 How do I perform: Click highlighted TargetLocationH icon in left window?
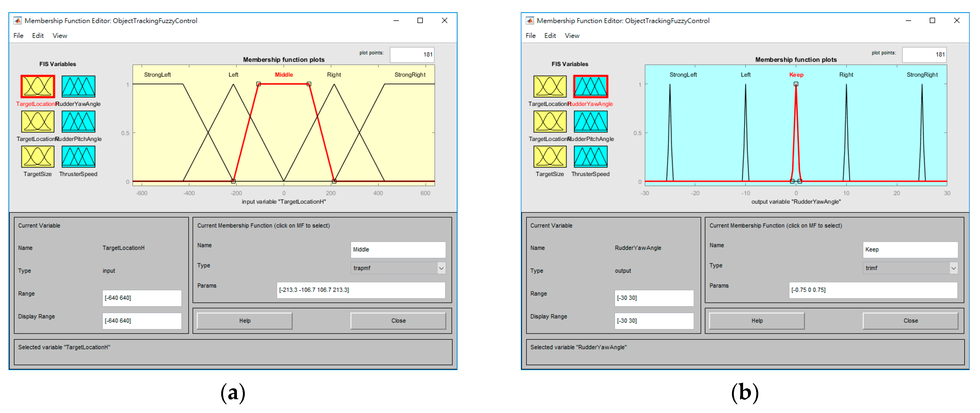38,87
